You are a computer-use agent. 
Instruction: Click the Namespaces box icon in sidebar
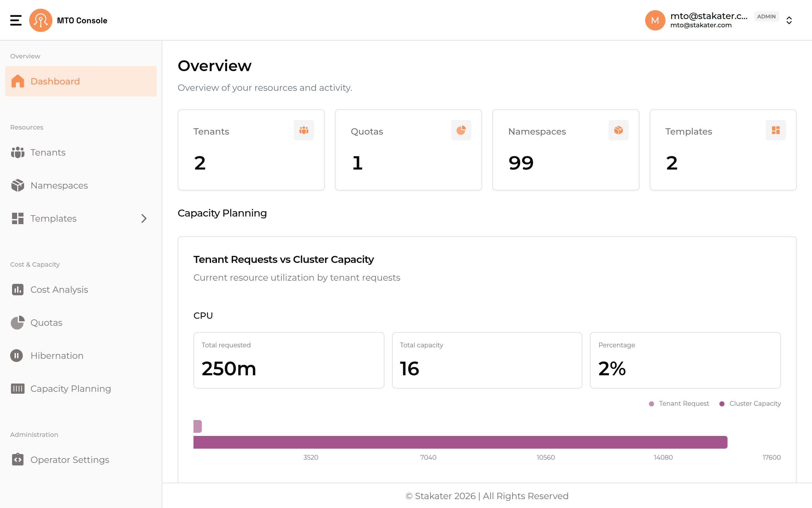pos(17,185)
